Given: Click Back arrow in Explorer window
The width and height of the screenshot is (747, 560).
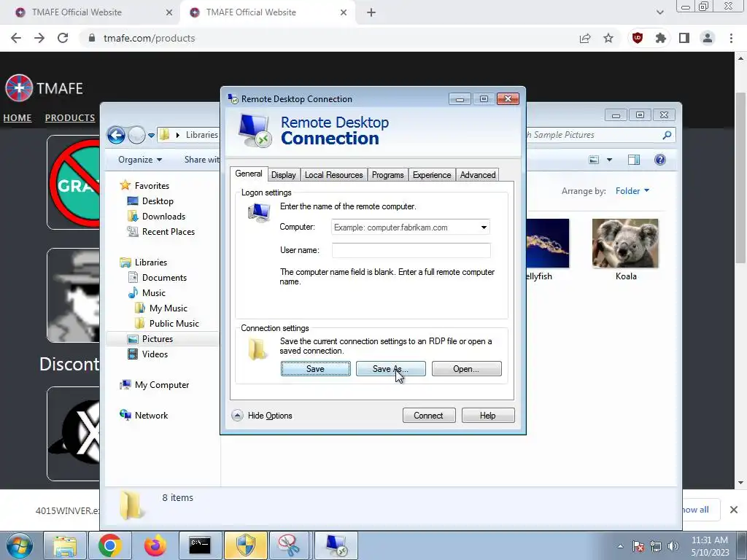Looking at the screenshot, I should [116, 135].
